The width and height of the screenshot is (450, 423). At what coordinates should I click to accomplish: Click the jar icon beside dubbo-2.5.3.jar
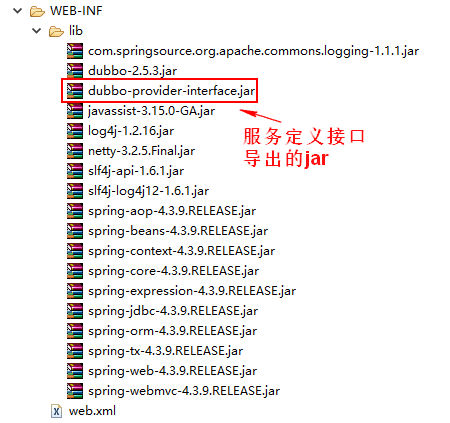75,71
